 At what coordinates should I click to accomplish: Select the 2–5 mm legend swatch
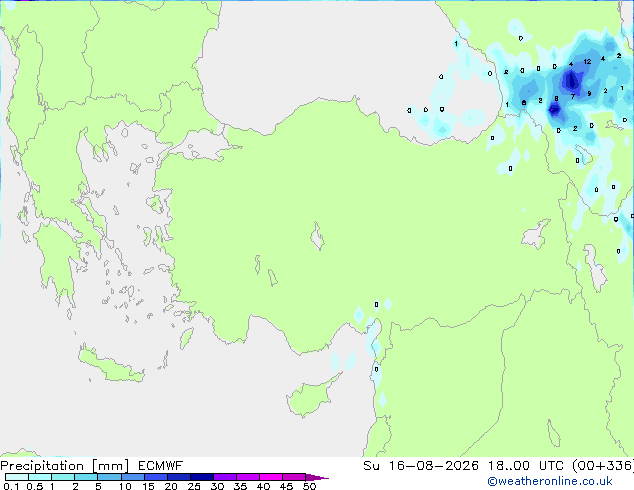[86, 477]
